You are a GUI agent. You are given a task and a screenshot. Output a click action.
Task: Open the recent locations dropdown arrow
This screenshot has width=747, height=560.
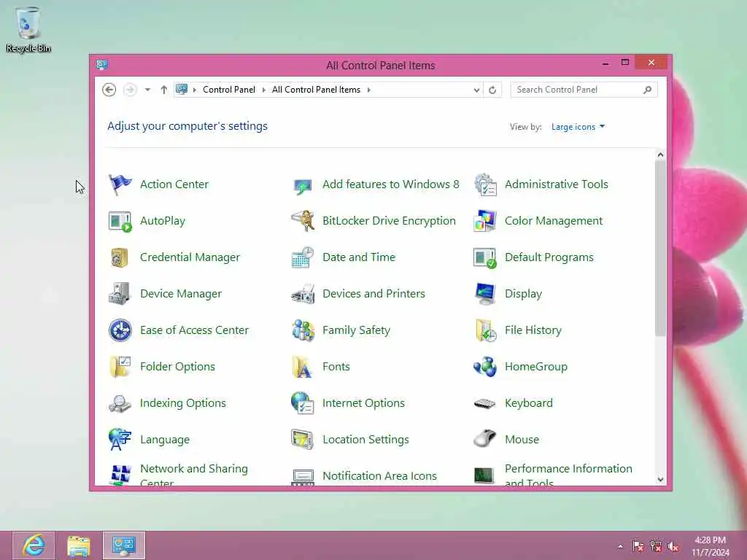pyautogui.click(x=147, y=90)
